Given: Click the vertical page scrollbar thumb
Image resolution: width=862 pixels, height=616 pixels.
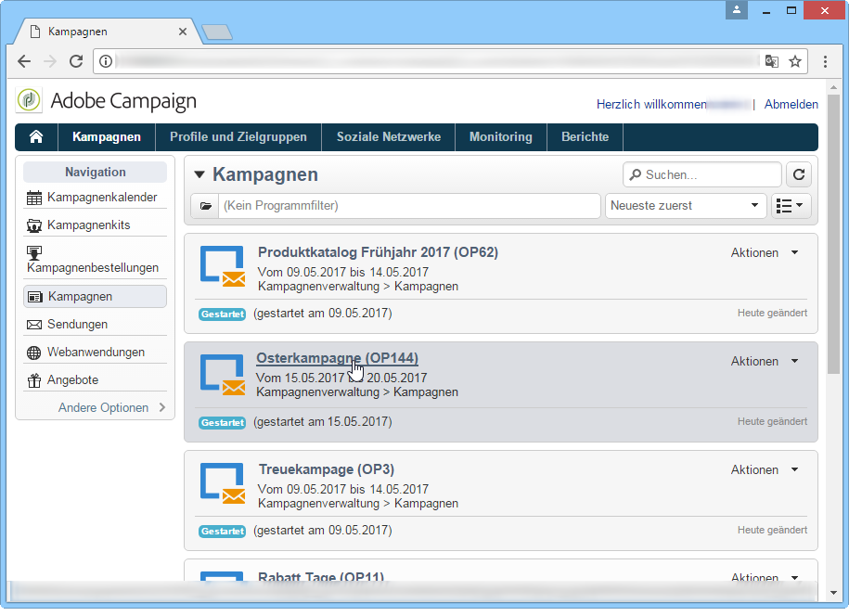Looking at the screenshot, I should click(833, 234).
